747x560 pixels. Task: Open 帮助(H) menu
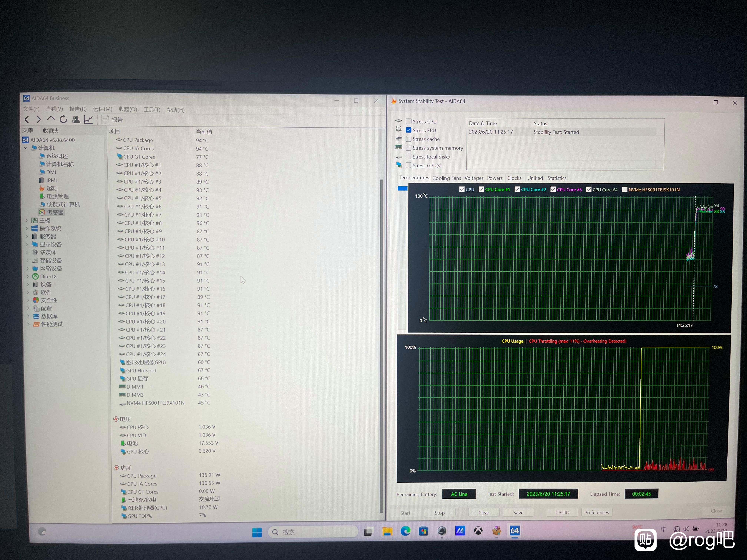(x=176, y=110)
